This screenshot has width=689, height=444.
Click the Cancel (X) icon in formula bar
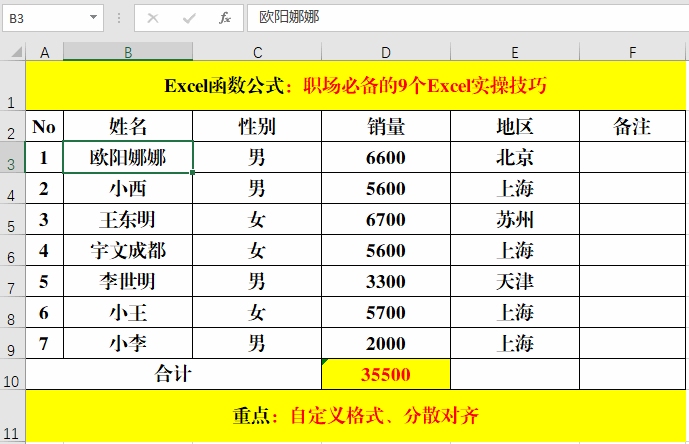[153, 18]
